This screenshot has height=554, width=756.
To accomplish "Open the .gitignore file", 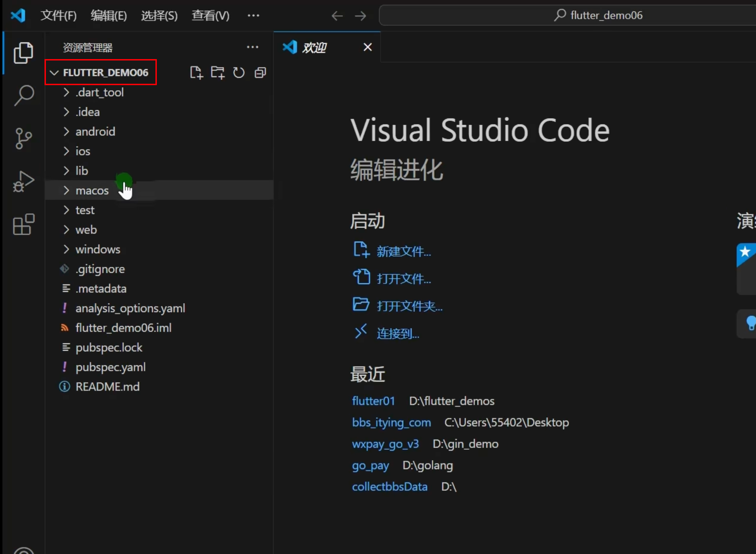I will 159,269.
